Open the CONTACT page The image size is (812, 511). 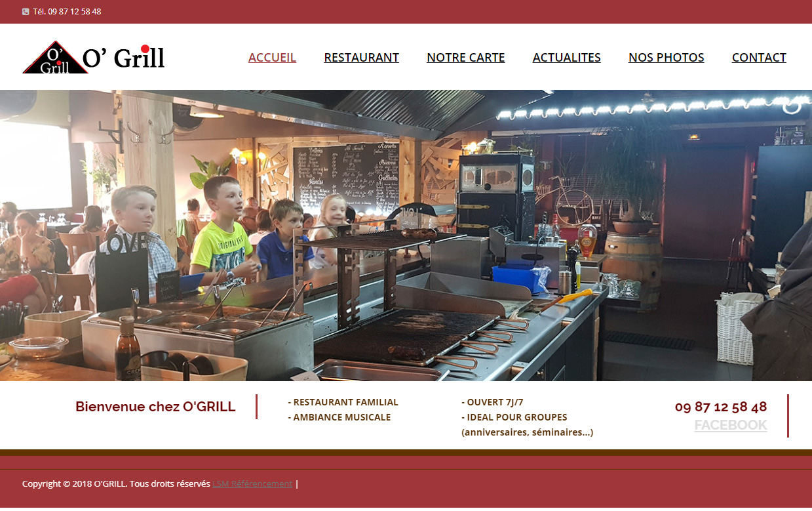click(759, 58)
